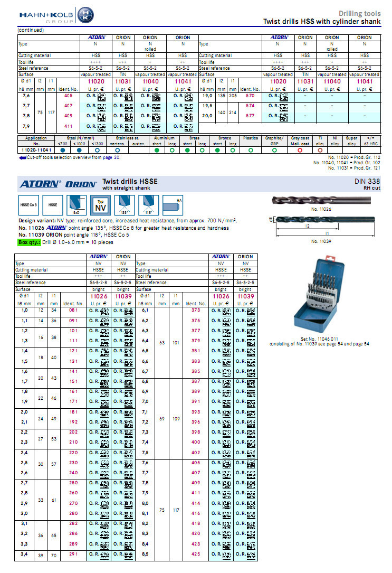Click the 135° point angle icon

point(125,205)
